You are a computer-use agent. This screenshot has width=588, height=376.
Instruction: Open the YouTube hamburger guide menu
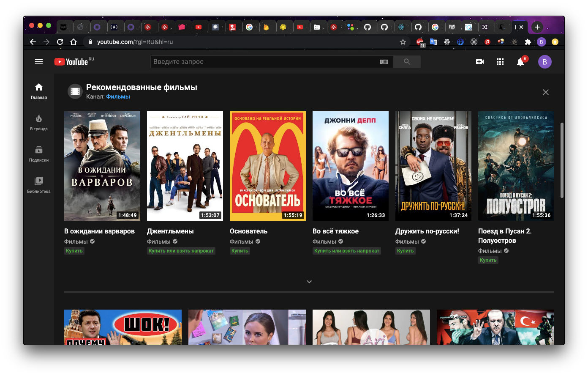[39, 62]
